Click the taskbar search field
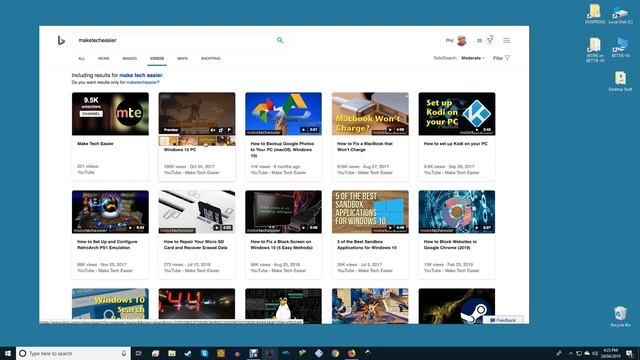This screenshot has height=360, width=640. point(73,353)
